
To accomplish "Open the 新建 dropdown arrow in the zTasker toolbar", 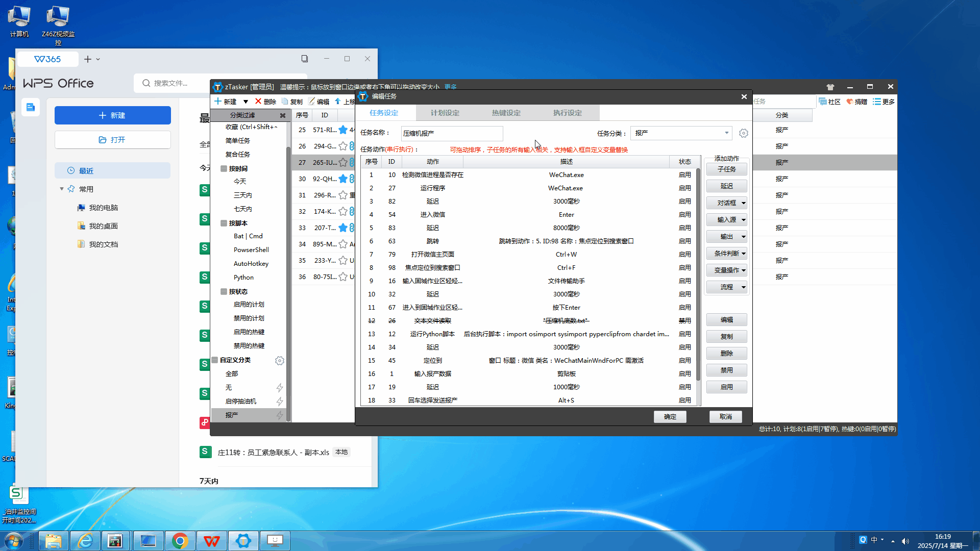I will click(x=246, y=102).
